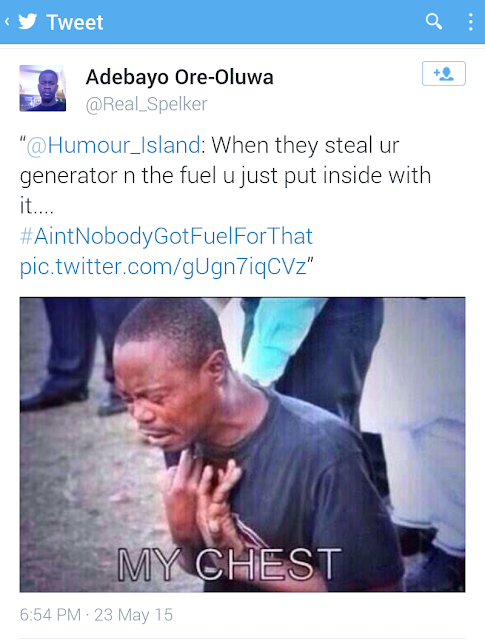
Task: Tap the MY CHEST caption text
Action: (x=229, y=564)
